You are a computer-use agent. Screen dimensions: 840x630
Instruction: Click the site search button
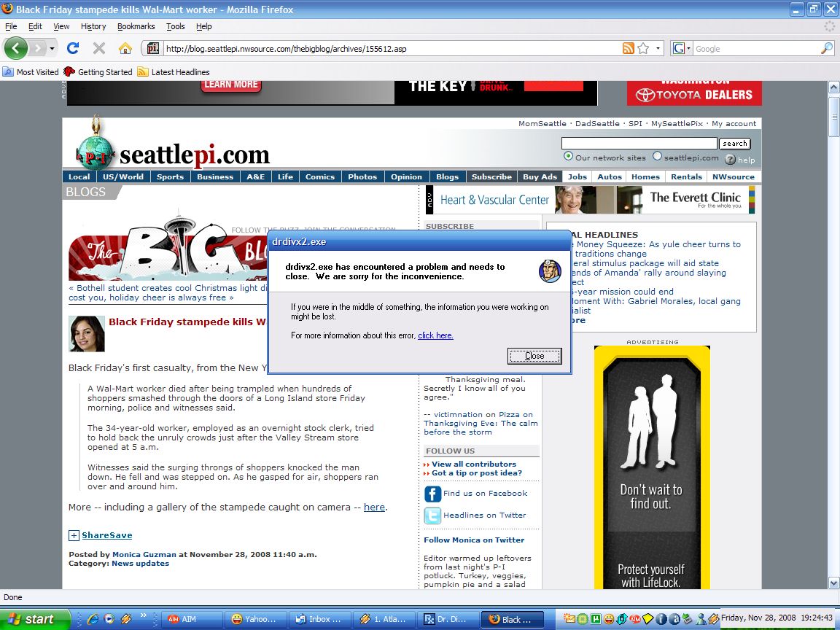[734, 144]
